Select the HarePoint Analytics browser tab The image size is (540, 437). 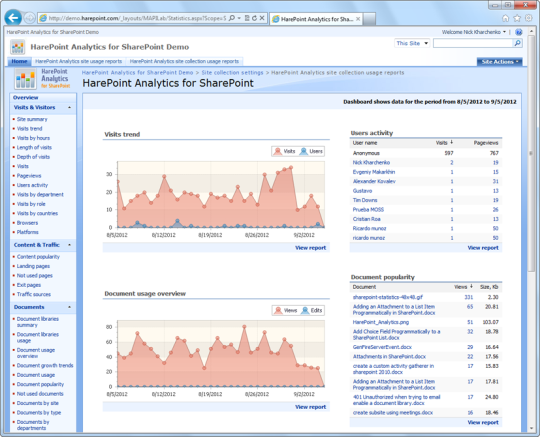(316, 19)
